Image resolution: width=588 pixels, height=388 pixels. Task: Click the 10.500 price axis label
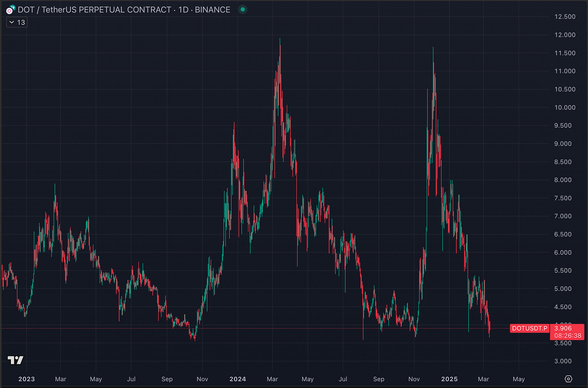point(565,89)
